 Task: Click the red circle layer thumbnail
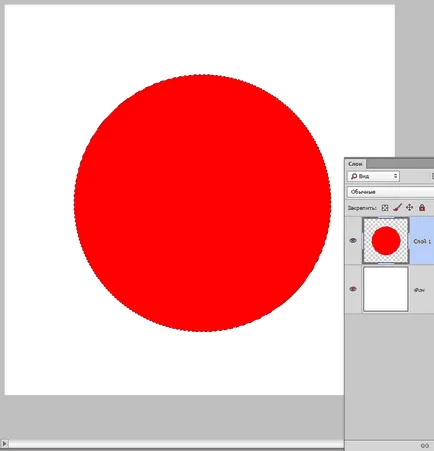click(386, 240)
